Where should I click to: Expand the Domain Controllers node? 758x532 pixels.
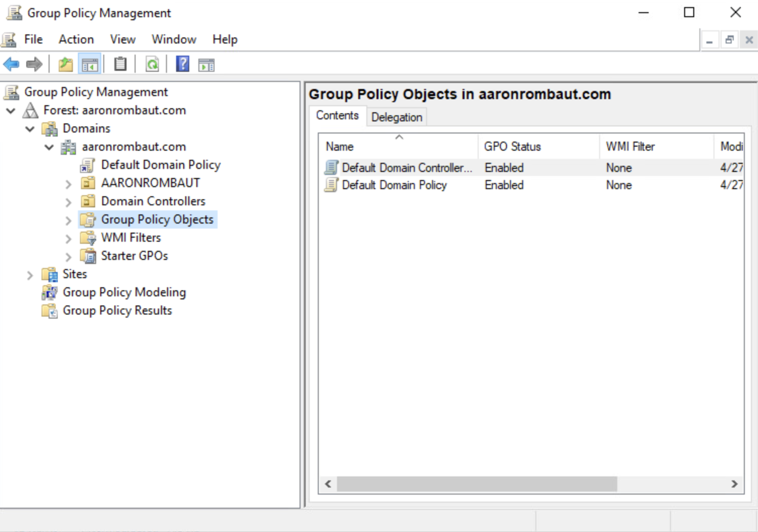point(68,201)
